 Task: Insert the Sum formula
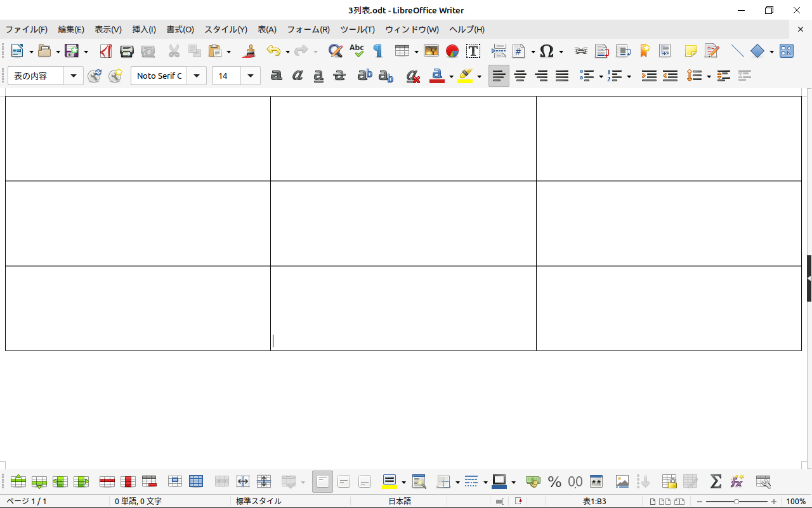(716, 481)
